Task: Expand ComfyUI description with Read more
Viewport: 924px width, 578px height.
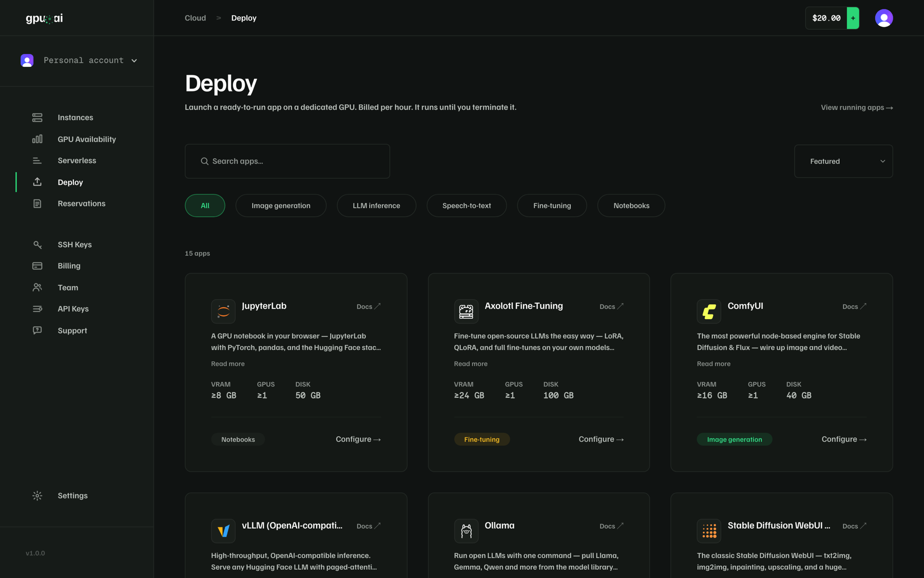Action: [x=714, y=364]
